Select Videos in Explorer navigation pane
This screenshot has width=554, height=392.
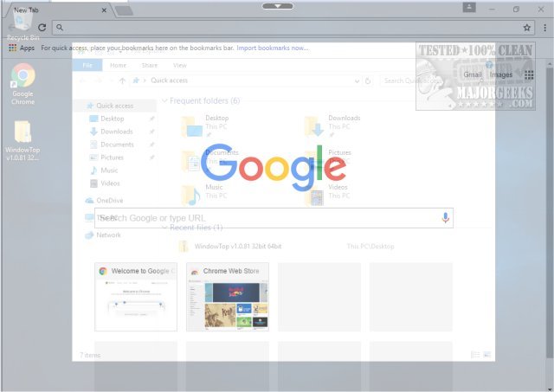(x=110, y=183)
